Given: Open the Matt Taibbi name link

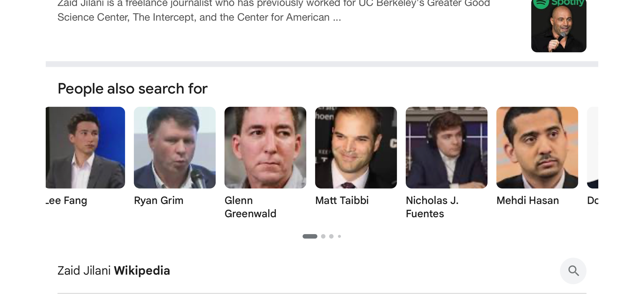Looking at the screenshot, I should pyautogui.click(x=342, y=200).
